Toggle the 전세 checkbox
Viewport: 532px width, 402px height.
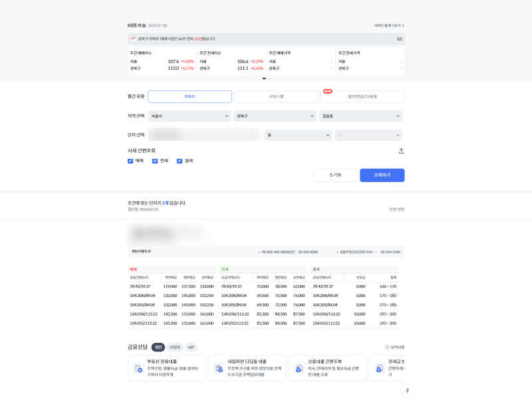click(155, 161)
